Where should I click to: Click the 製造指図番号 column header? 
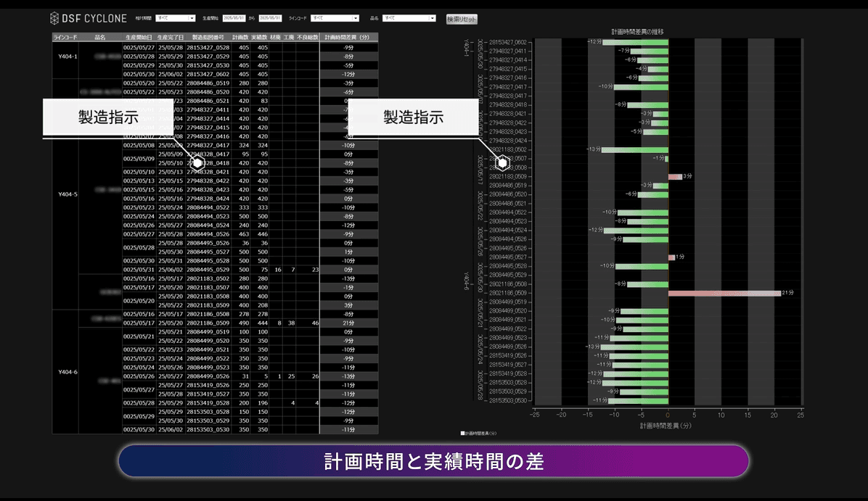(x=208, y=37)
